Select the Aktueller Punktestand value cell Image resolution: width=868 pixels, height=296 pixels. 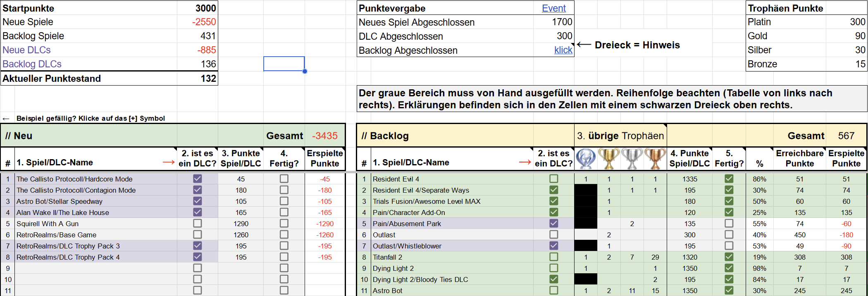(x=198, y=79)
